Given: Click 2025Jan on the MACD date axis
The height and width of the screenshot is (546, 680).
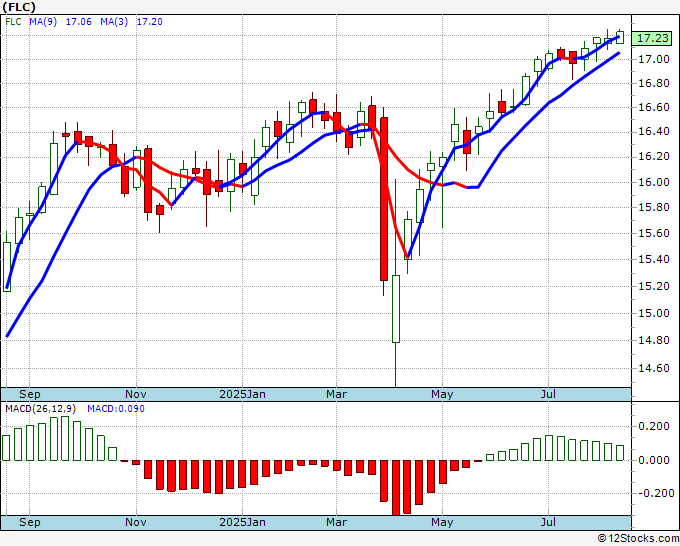Looking at the screenshot, I should pyautogui.click(x=242, y=522).
